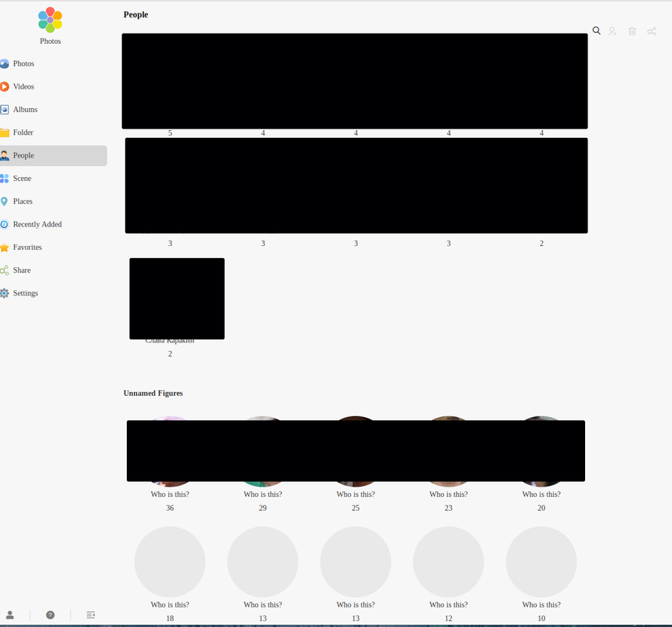Viewport: 672px width, 627px height.
Task: Click the Favorites star icon
Action: point(4,248)
